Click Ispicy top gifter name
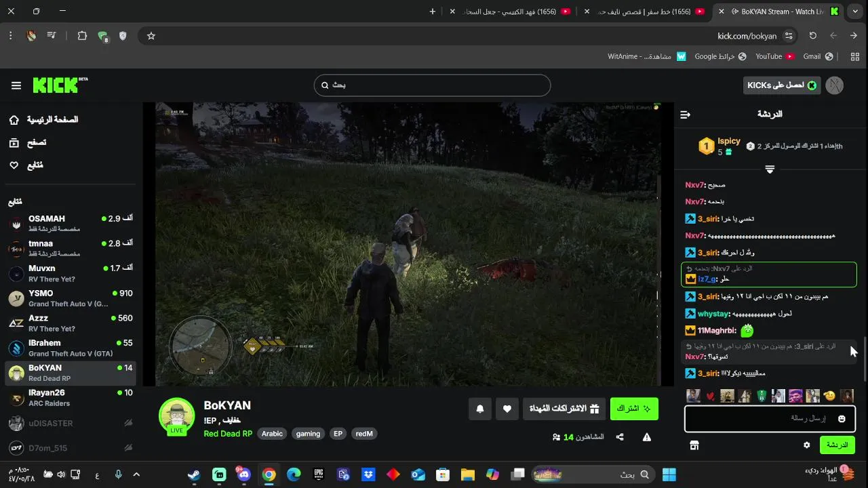 pyautogui.click(x=729, y=141)
